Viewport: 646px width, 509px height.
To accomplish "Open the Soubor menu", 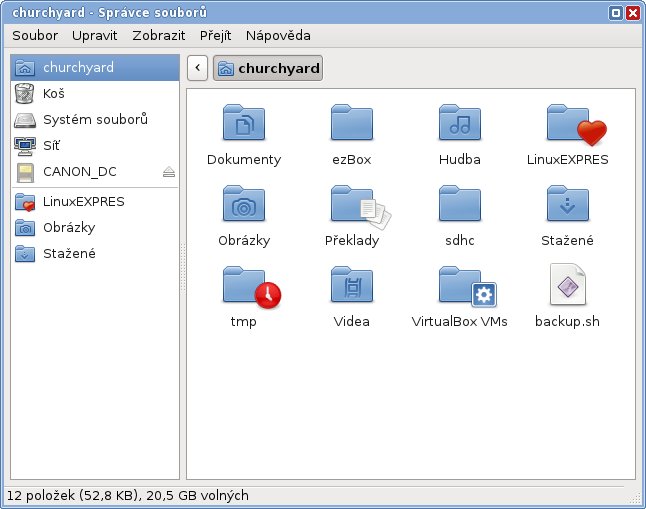I will point(35,35).
